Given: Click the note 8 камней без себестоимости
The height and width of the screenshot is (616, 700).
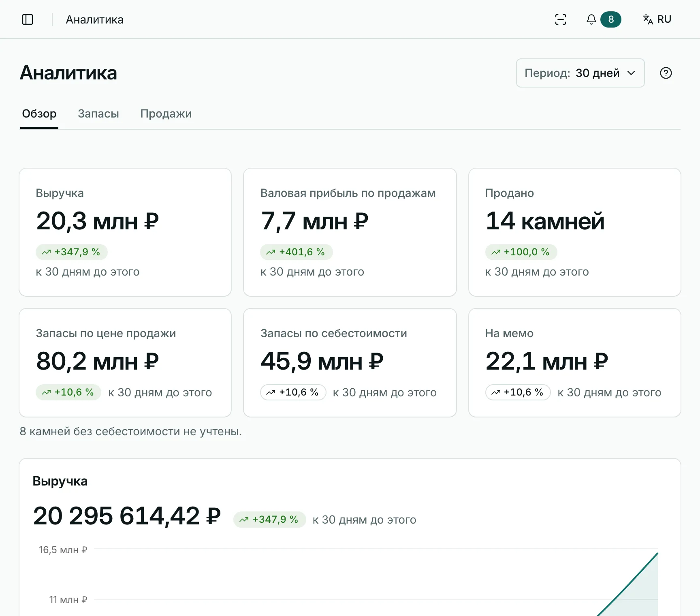Looking at the screenshot, I should 131,432.
